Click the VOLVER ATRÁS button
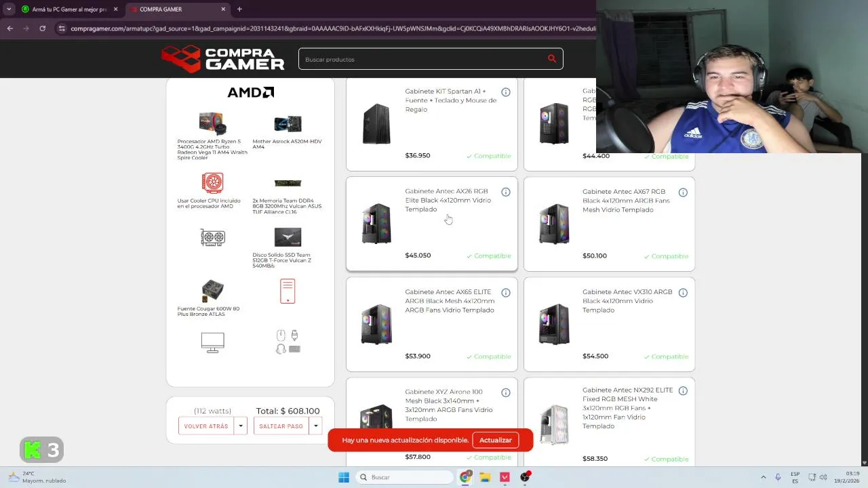The height and width of the screenshot is (488, 868). coord(206,426)
